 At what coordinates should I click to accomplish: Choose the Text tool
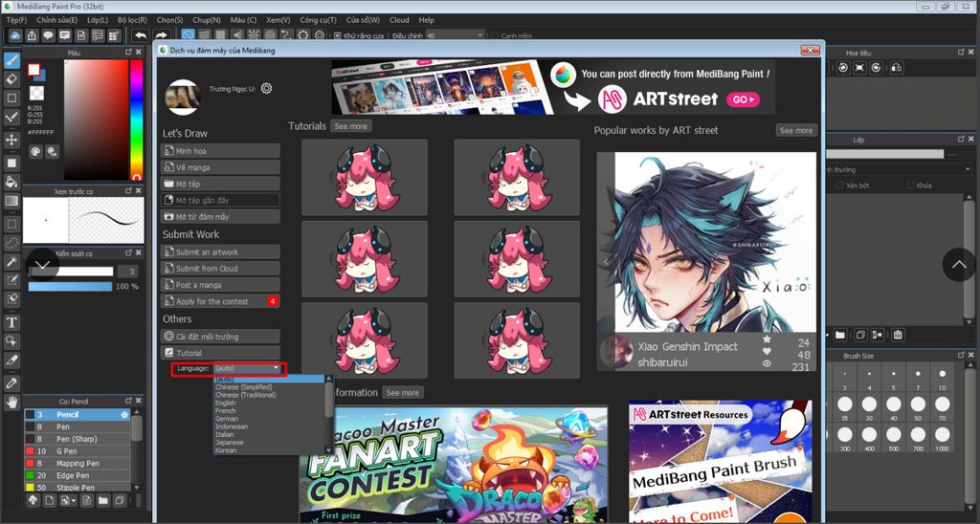tap(12, 322)
